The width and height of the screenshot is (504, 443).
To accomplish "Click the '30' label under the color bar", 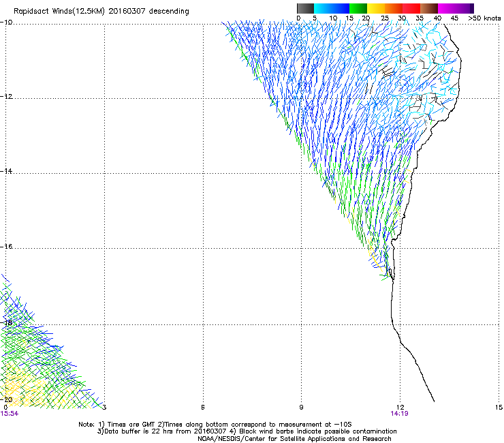I will [x=402, y=18].
